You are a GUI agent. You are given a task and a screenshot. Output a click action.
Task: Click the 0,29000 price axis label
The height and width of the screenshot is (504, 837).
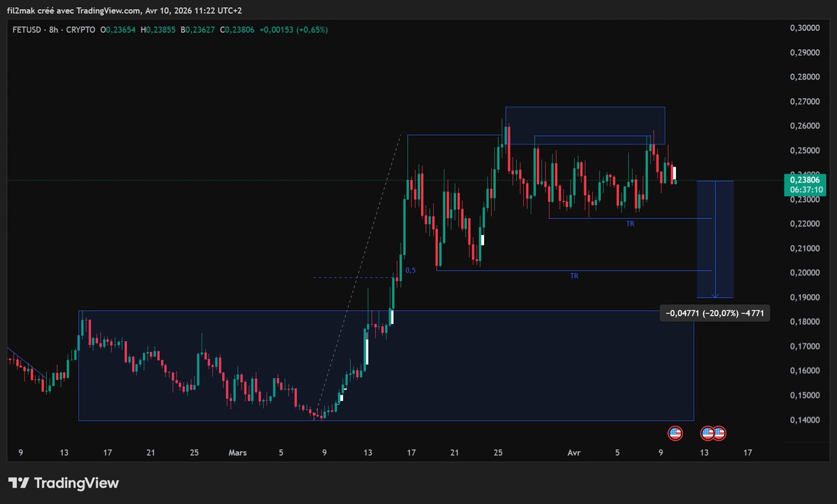pos(804,52)
